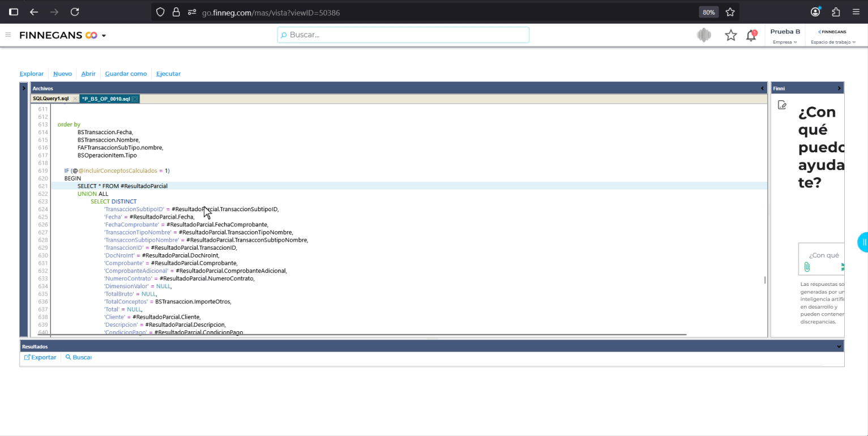Click the line with @IncluirConceptosCalculados
The height and width of the screenshot is (436, 868).
click(117, 170)
